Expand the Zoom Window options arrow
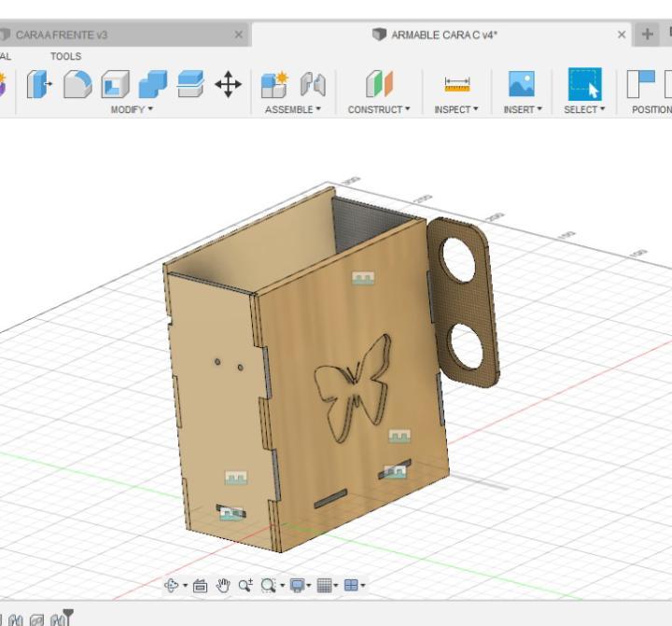Screen dimensions: 672x626 [282, 585]
